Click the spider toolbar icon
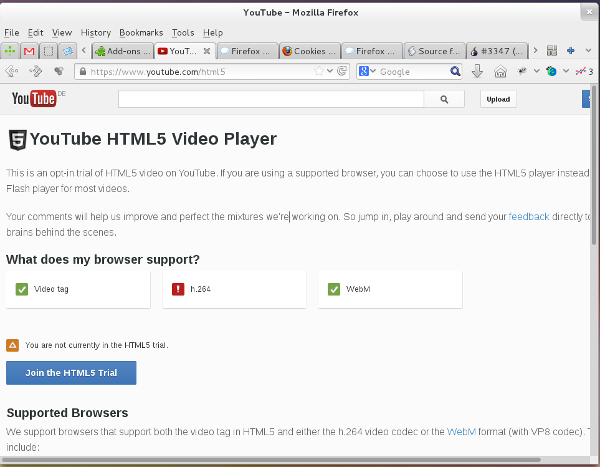 (522, 71)
